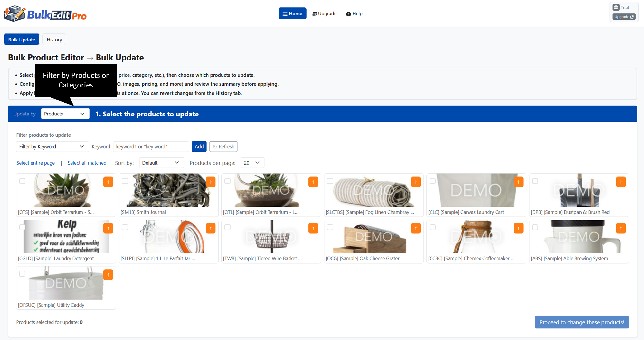Image resolution: width=644 pixels, height=340 pixels.
Task: Open Help via the question mark icon
Action: [348, 14]
